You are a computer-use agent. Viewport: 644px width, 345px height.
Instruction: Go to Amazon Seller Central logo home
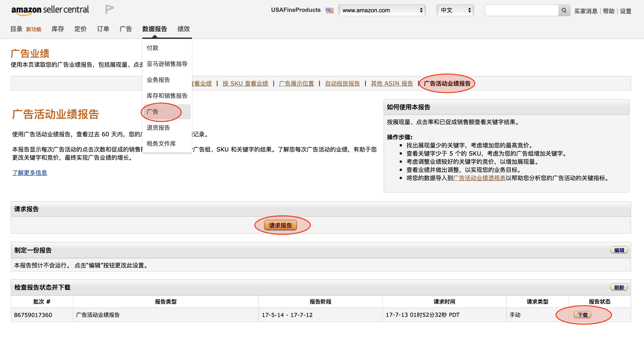point(50,10)
